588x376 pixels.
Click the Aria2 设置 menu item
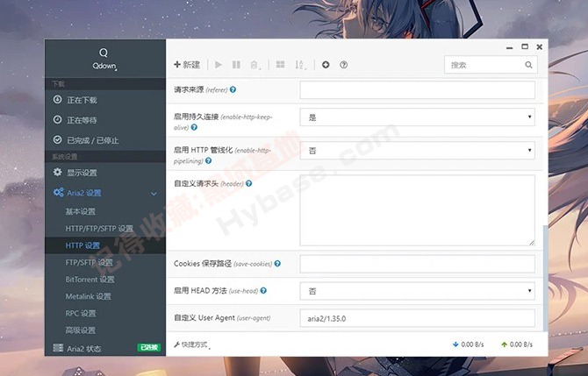click(105, 193)
